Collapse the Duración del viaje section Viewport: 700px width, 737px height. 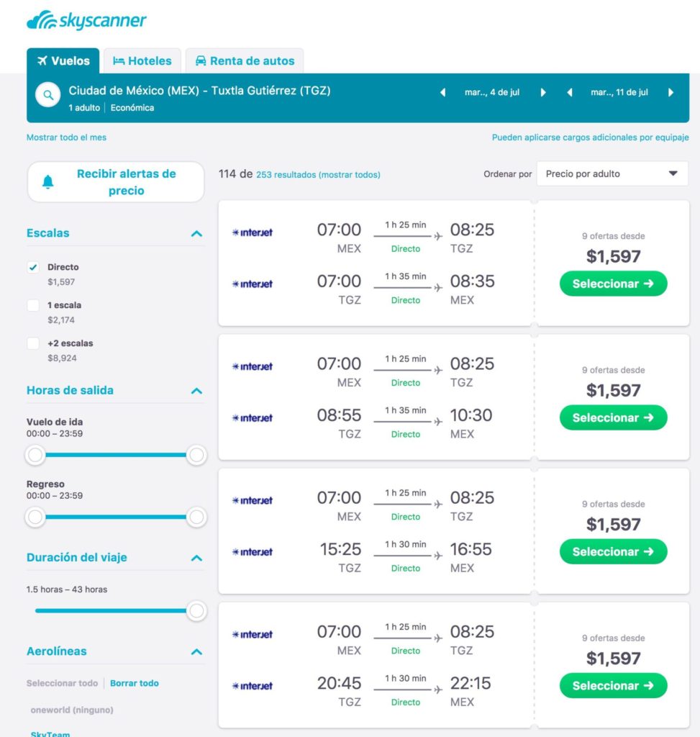click(197, 558)
